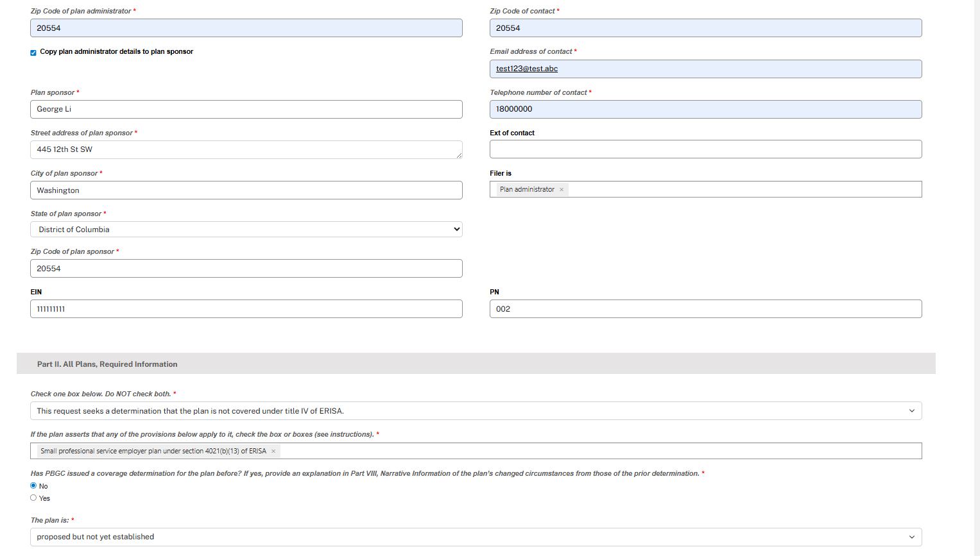Select the No radio button for PBGC determination
The image size is (980, 556).
tap(33, 486)
